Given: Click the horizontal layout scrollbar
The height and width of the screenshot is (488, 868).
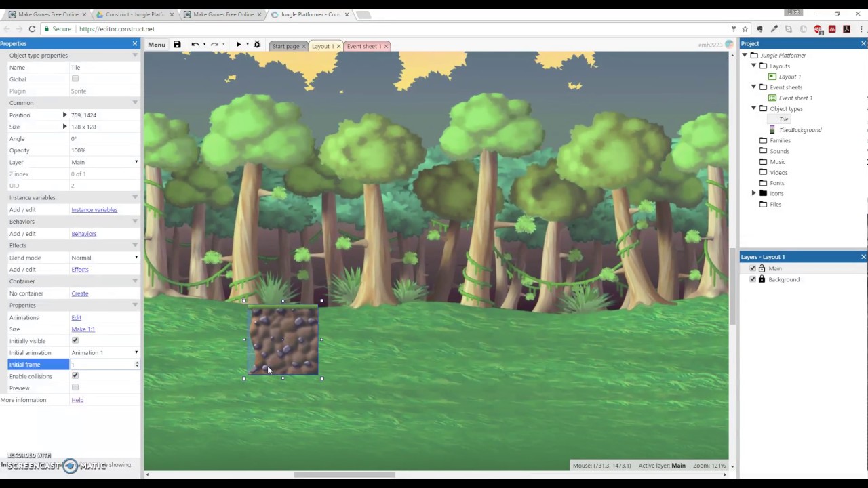Looking at the screenshot, I should [x=344, y=474].
